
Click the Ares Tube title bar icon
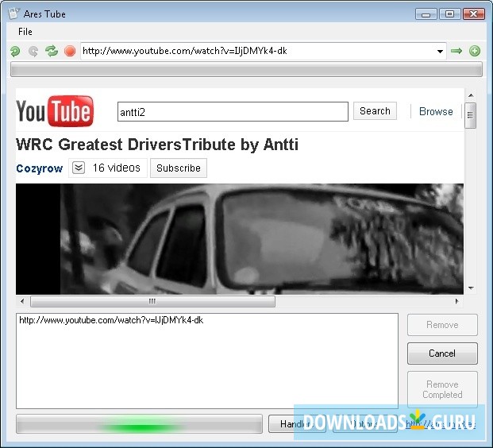[13, 14]
